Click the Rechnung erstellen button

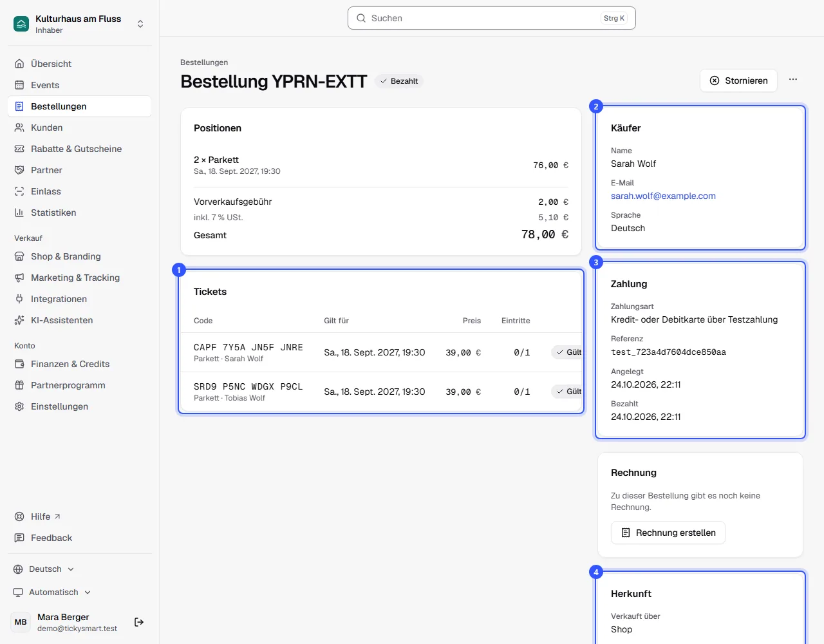(x=668, y=533)
